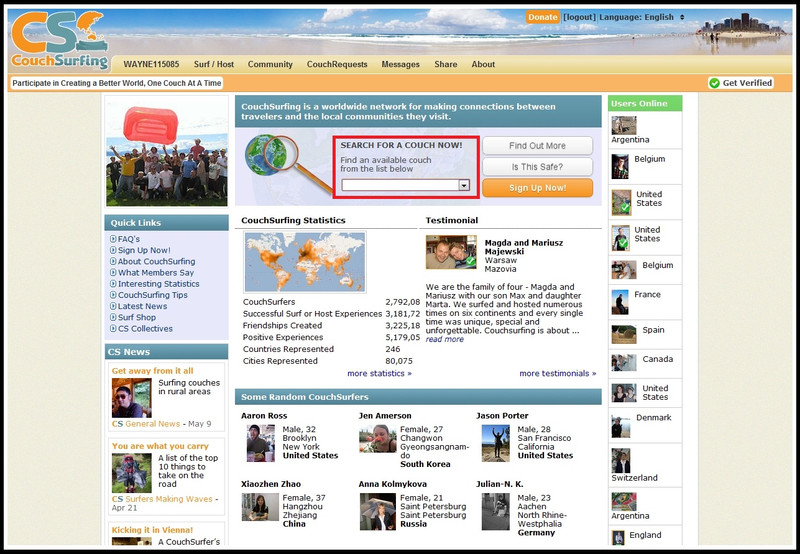Open the Canada online user photo

pos(624,363)
